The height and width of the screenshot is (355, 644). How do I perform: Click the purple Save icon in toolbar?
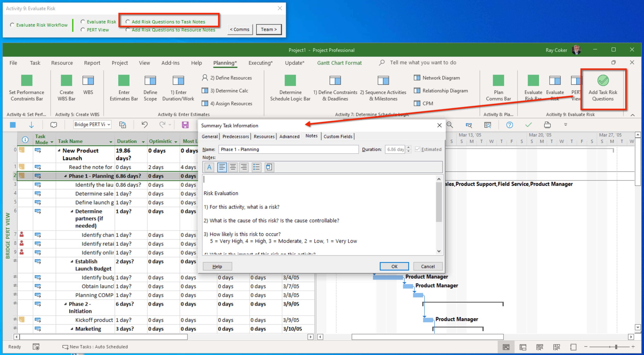click(185, 125)
